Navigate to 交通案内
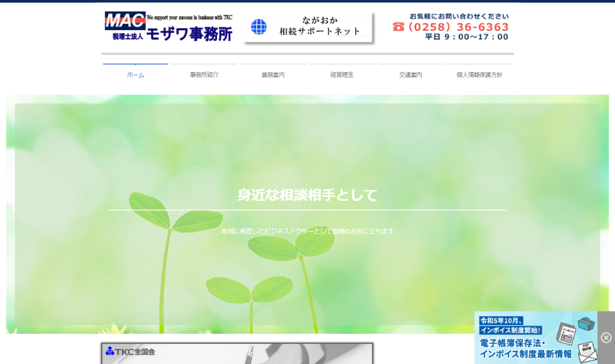The image size is (615, 364). pyautogui.click(x=410, y=75)
